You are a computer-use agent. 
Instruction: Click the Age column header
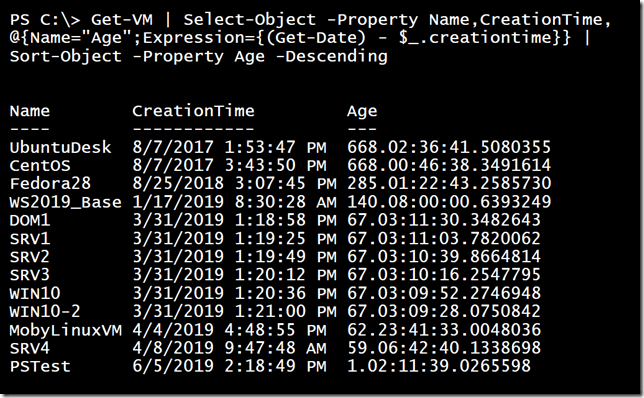tap(362, 112)
